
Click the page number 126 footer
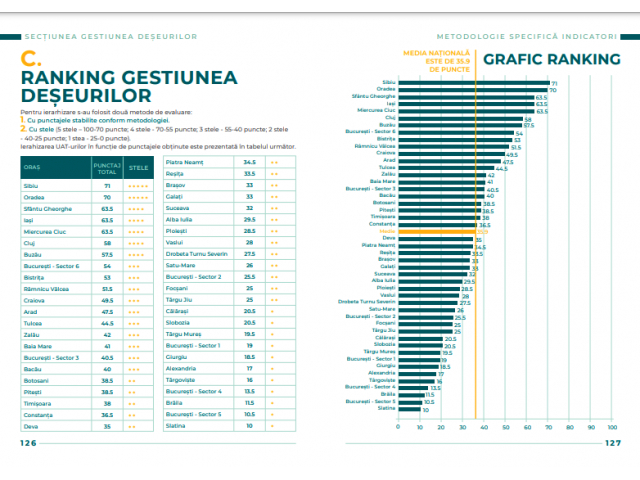pos(28,442)
